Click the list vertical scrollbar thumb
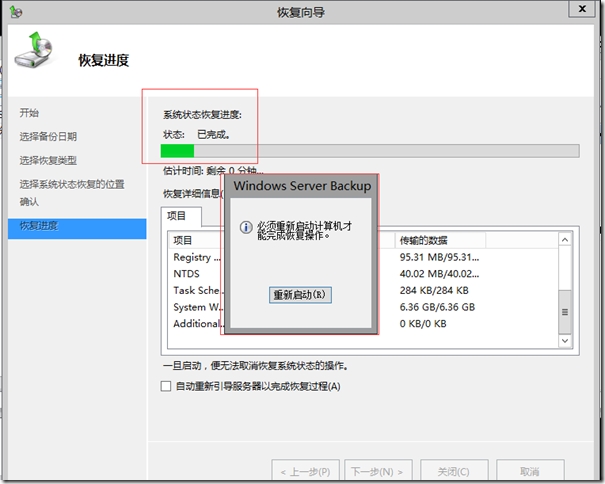Screen dimensions: 605x484 pyautogui.click(x=565, y=312)
